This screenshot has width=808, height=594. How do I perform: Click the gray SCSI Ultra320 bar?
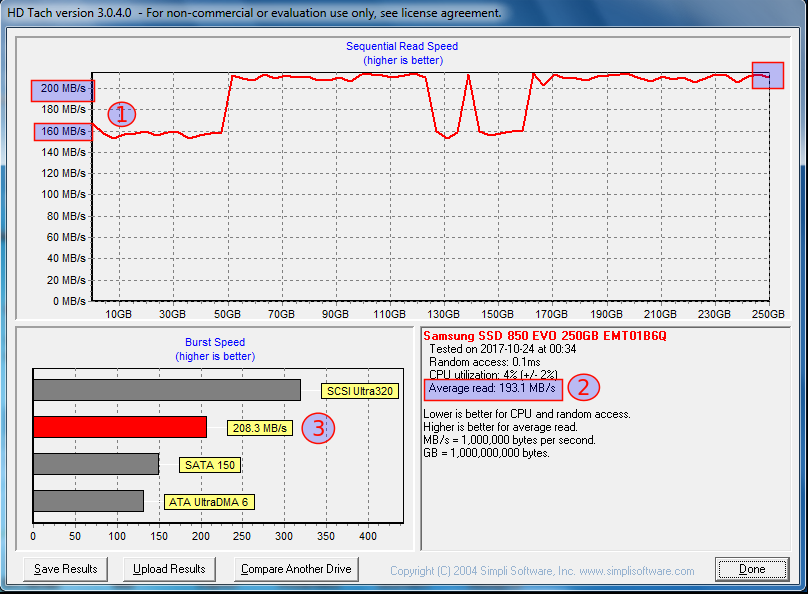166,390
